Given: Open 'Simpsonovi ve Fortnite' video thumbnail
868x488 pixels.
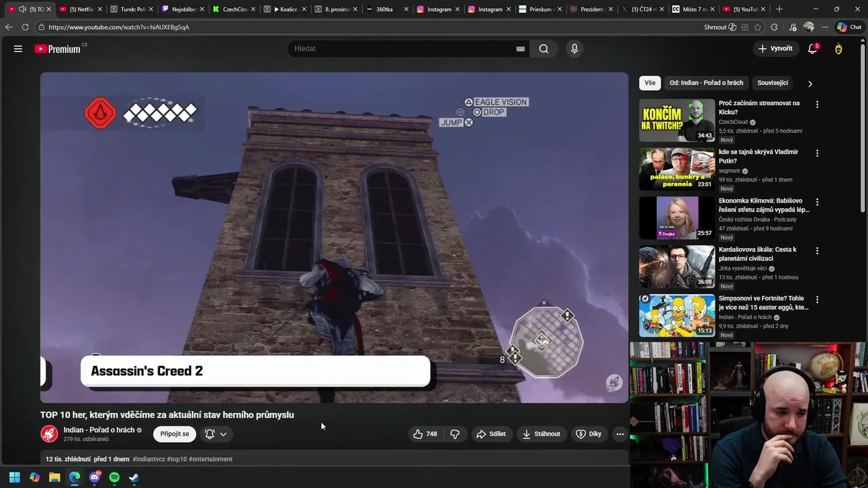Looking at the screenshot, I should [x=677, y=315].
